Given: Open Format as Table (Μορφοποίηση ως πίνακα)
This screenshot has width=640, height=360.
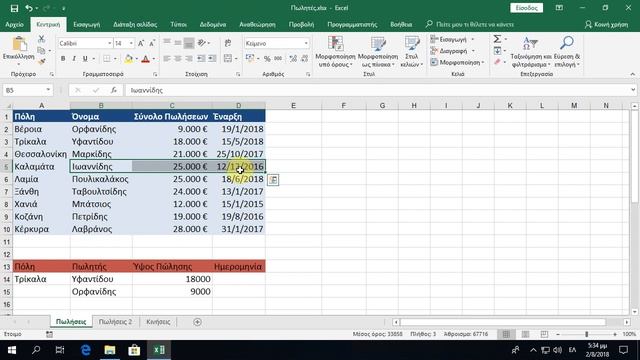Looking at the screenshot, I should click(x=378, y=52).
